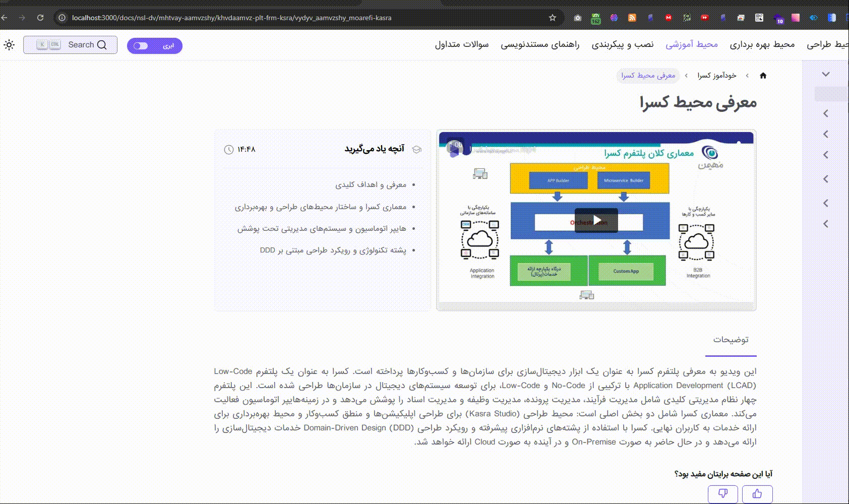Viewport: 849px width, 504px height.
Task: Open the سوالات متداول menu item
Action: [x=461, y=44]
